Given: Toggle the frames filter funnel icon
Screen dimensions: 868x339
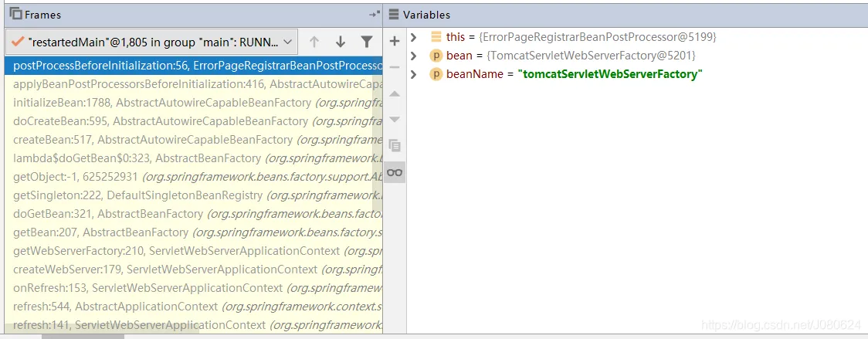Looking at the screenshot, I should click(x=367, y=42).
